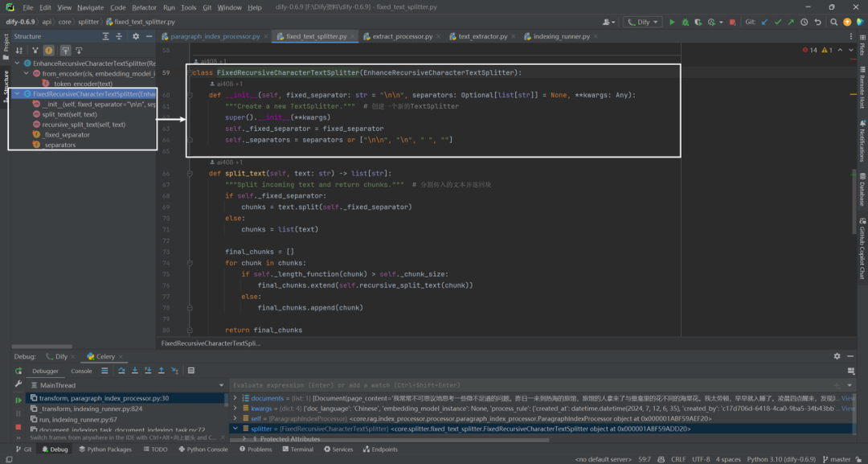
Task: Open the Dify run configuration dropdown
Action: click(x=642, y=23)
